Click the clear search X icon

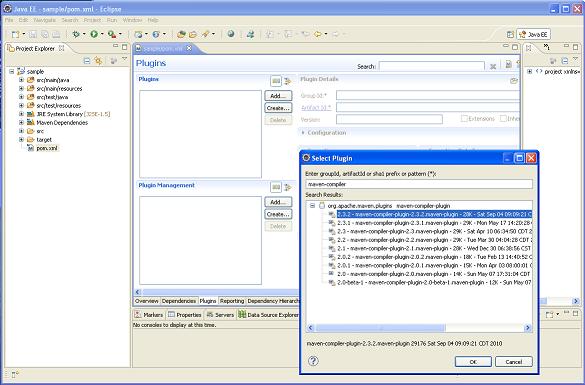pos(493,66)
